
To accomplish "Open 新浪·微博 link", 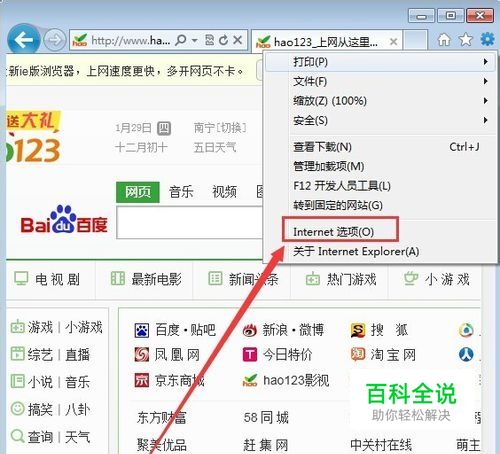I will [293, 330].
